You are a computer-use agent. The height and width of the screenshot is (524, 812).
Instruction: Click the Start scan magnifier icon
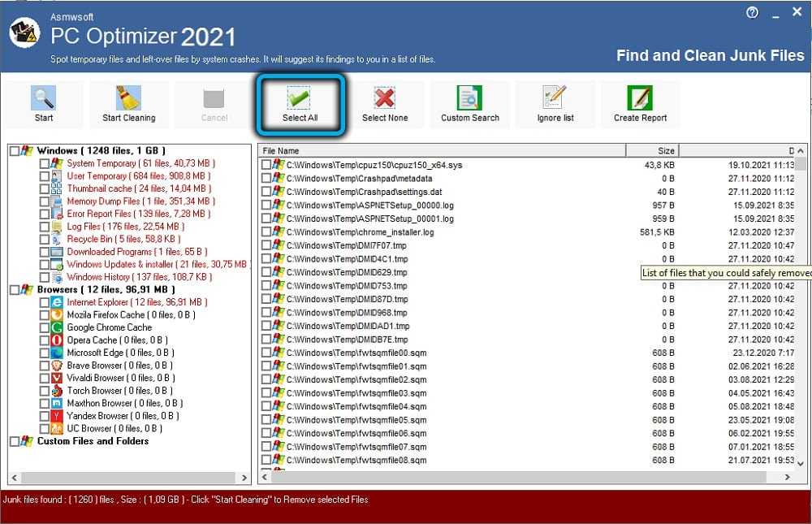(x=44, y=98)
